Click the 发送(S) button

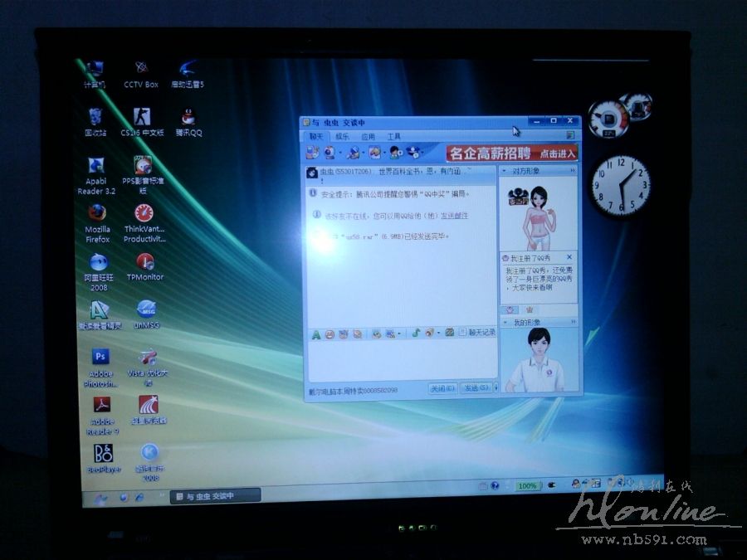(x=476, y=387)
